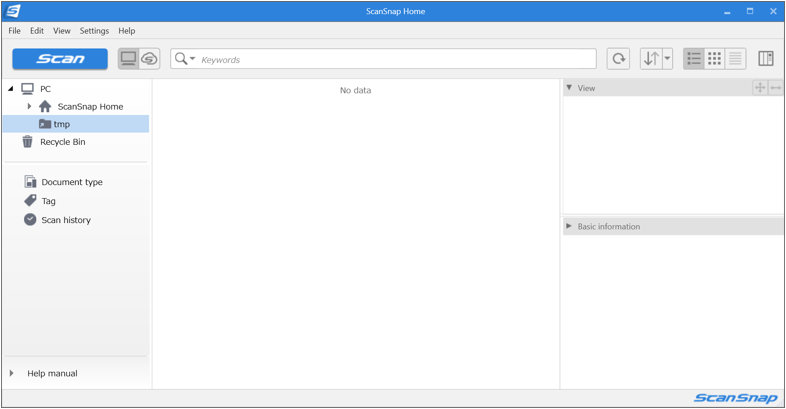Maximize the ScanSnap Home window
786x409 pixels.
pos(750,11)
